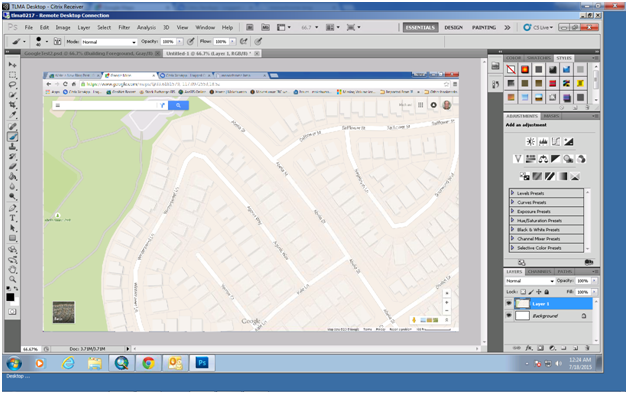
Task: Switch to the Masks tab
Action: point(551,116)
